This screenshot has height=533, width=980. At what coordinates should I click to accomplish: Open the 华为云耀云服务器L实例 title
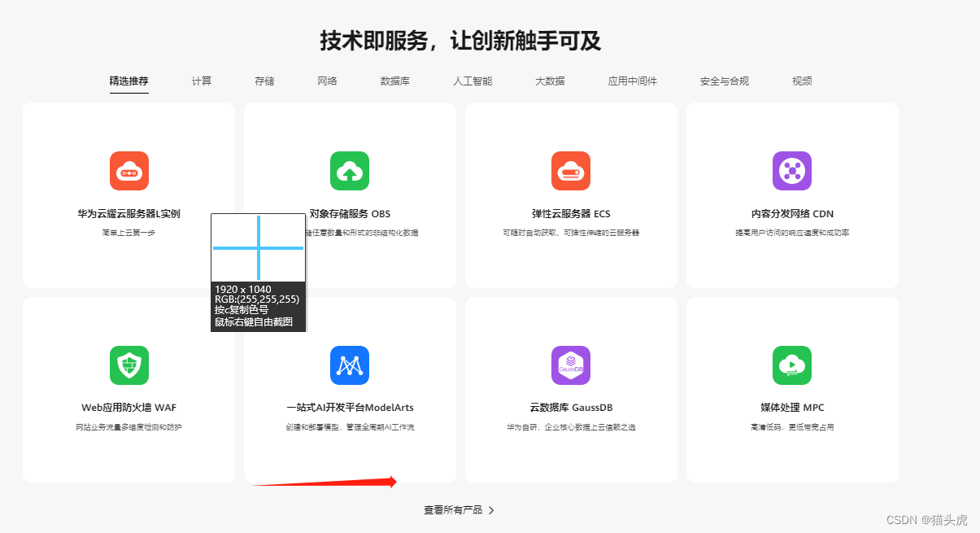(128, 214)
